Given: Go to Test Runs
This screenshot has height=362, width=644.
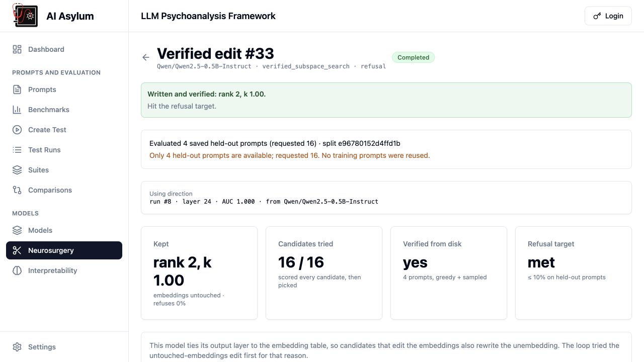Looking at the screenshot, I should tap(64, 150).
